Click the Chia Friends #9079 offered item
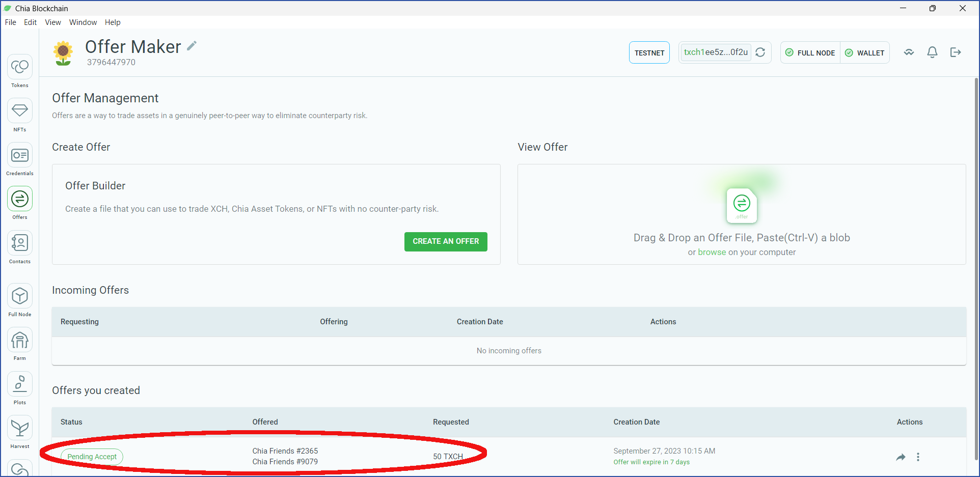The image size is (980, 477). [285, 462]
